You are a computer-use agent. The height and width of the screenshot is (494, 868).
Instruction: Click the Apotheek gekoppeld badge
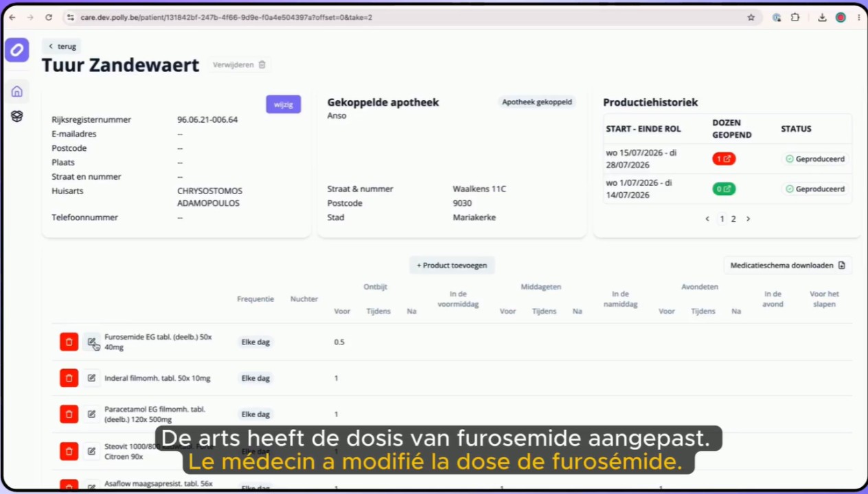click(x=537, y=102)
